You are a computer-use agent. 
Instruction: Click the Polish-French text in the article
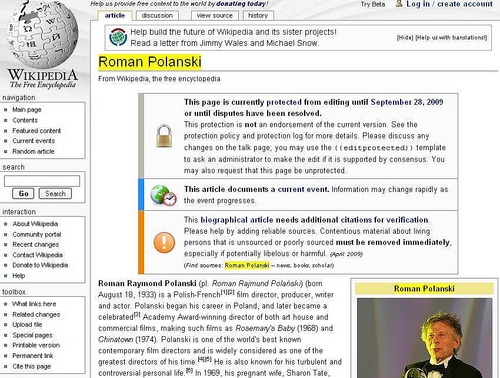click(x=197, y=295)
